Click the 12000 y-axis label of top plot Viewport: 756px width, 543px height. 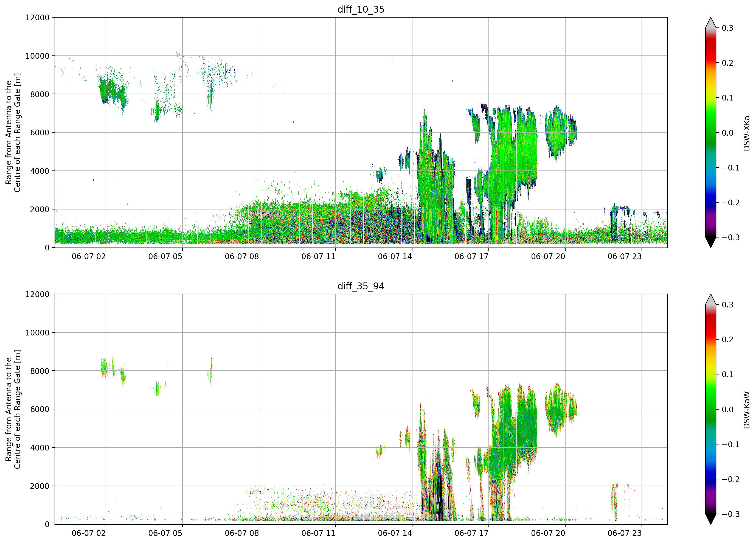pos(37,18)
